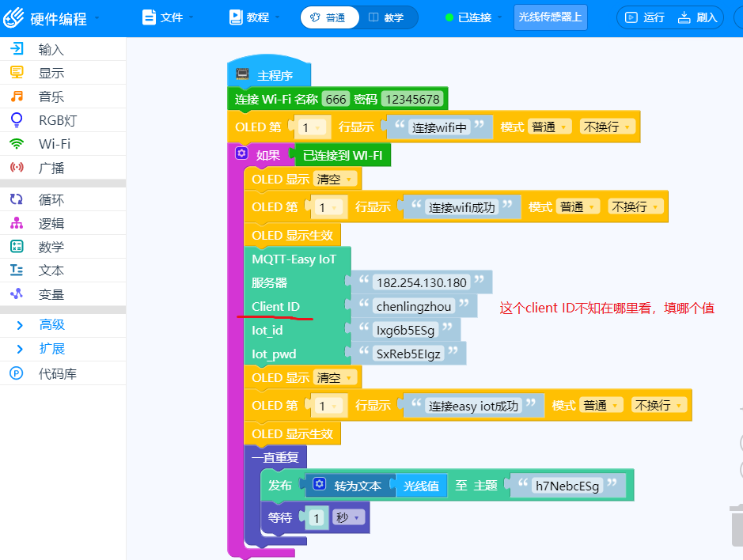Click the gear icon on 如果 block

[241, 153]
